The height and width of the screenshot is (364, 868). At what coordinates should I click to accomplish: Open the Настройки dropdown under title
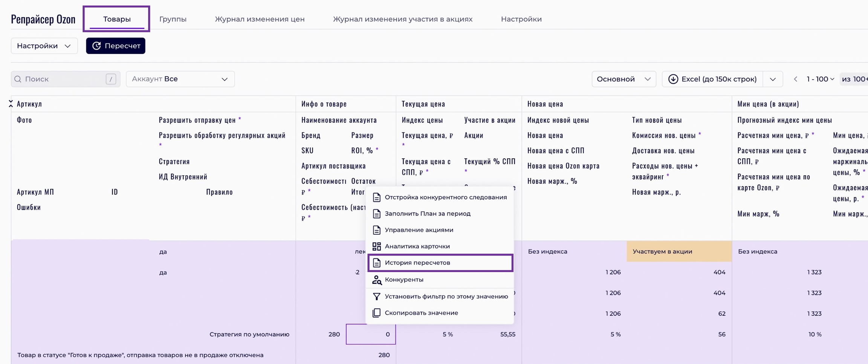(x=44, y=46)
